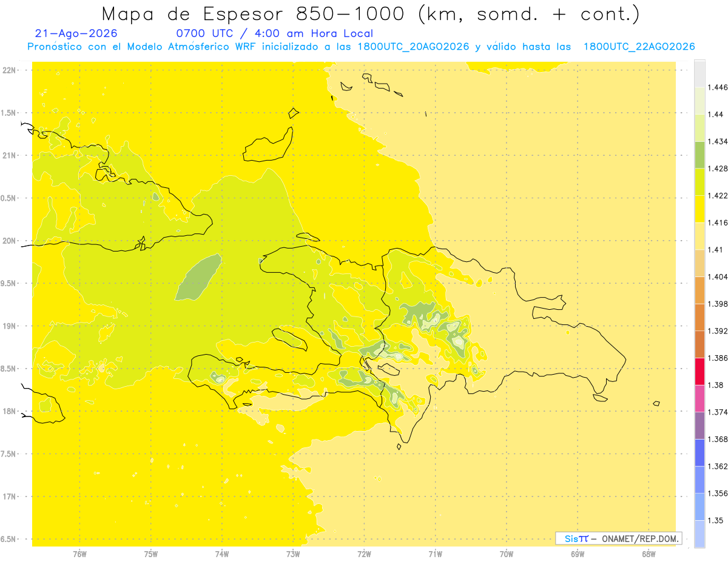728x562 pixels.
Task: Click the legend value 1.416
Action: click(719, 222)
